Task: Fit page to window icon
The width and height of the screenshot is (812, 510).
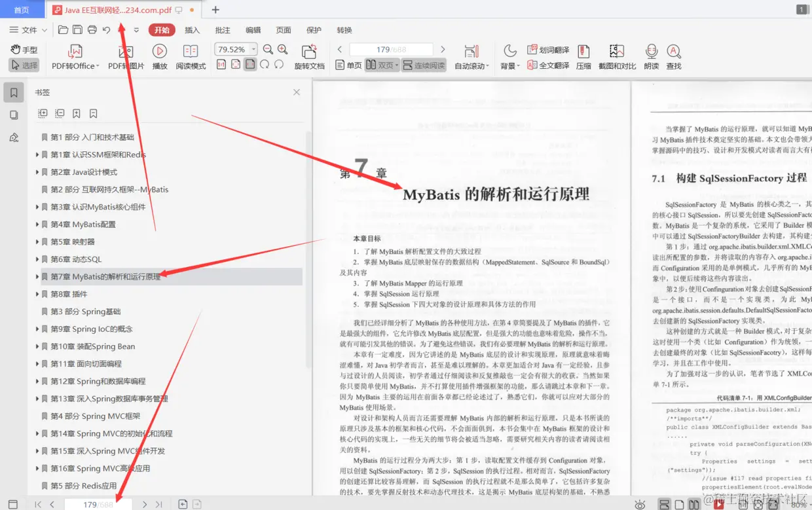Action: tap(236, 65)
